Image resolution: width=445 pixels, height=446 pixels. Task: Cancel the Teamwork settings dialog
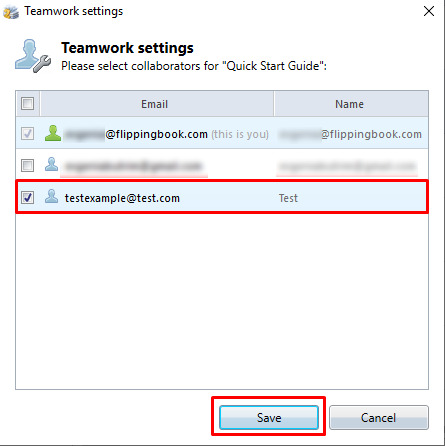379,417
